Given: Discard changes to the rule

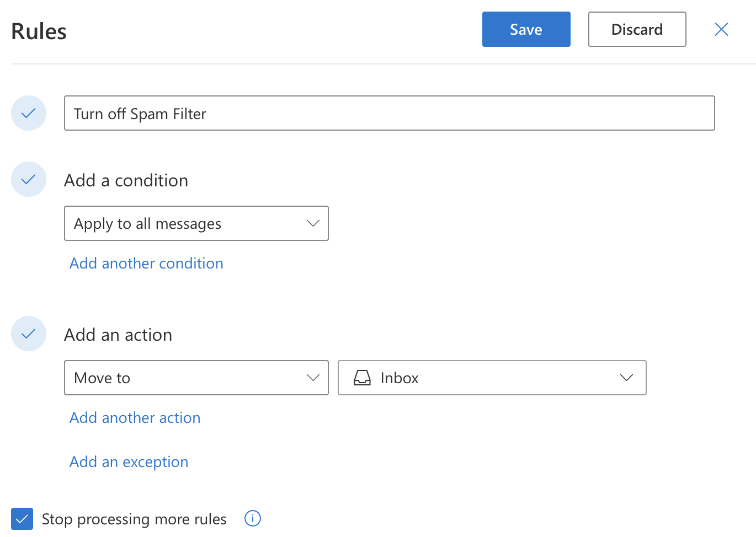Looking at the screenshot, I should [637, 29].
